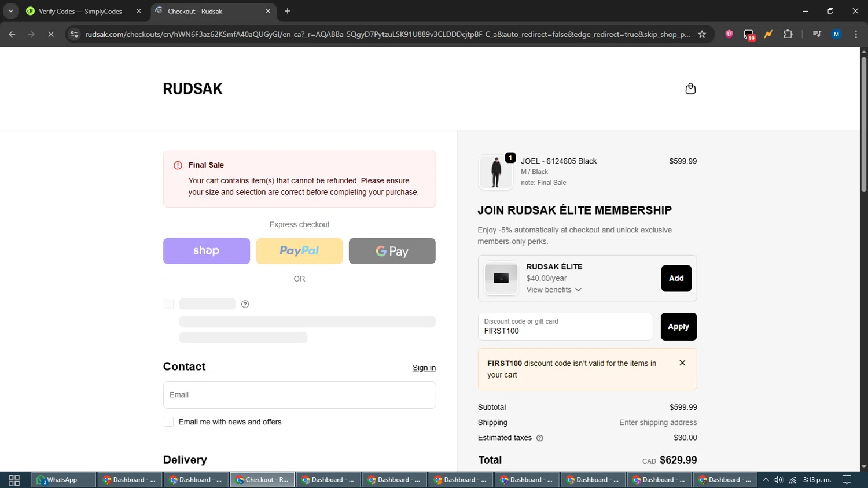The image size is (868, 488).
Task: Open the Windows Start button
Action: pyautogui.click(x=14, y=480)
